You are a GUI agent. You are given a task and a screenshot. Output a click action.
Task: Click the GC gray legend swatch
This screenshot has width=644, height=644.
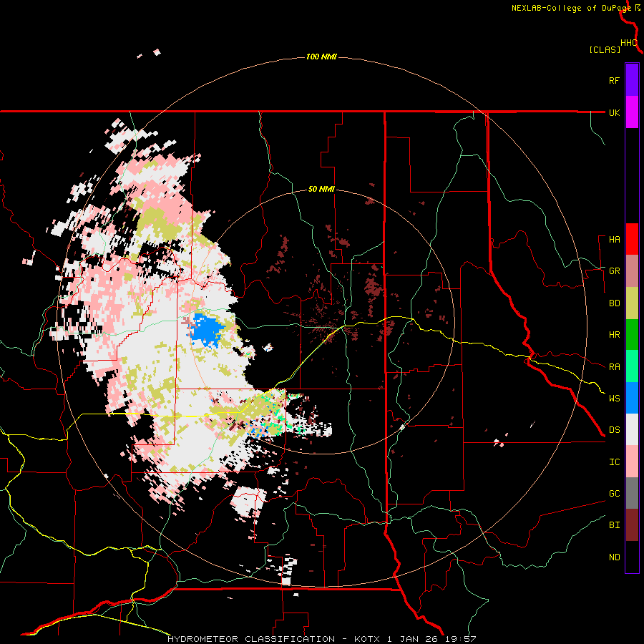click(x=632, y=493)
